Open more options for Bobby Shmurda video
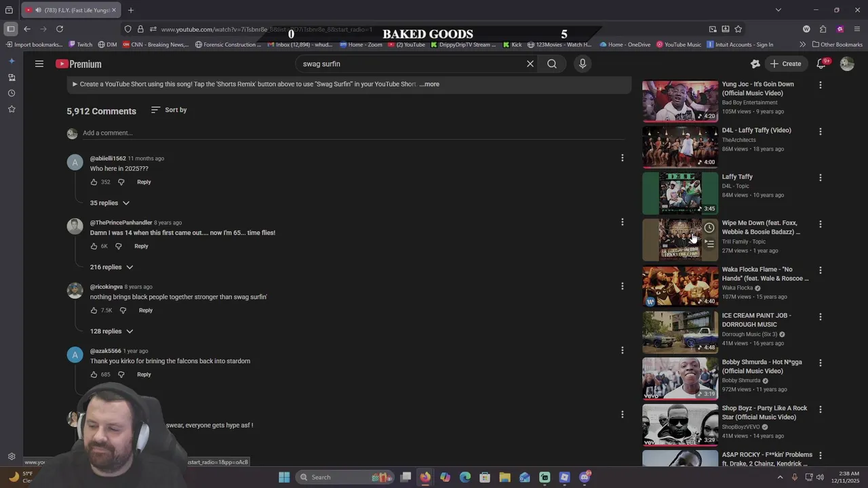Screen dimensions: 868x488 click(820, 363)
